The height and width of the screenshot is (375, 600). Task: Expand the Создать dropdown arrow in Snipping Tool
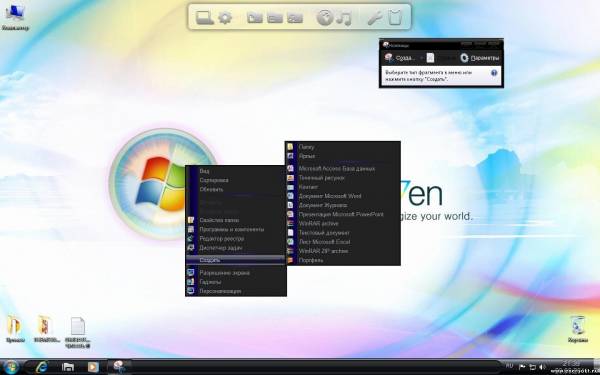[421, 58]
